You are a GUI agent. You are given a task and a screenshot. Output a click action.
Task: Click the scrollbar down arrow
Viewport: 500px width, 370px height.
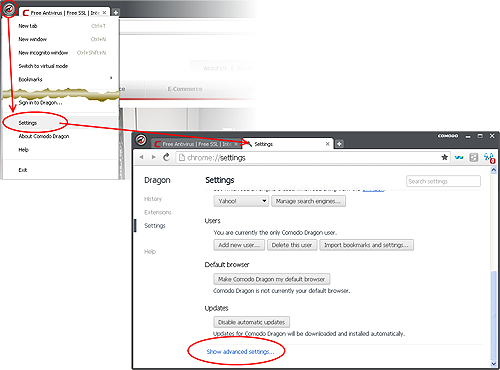494,364
